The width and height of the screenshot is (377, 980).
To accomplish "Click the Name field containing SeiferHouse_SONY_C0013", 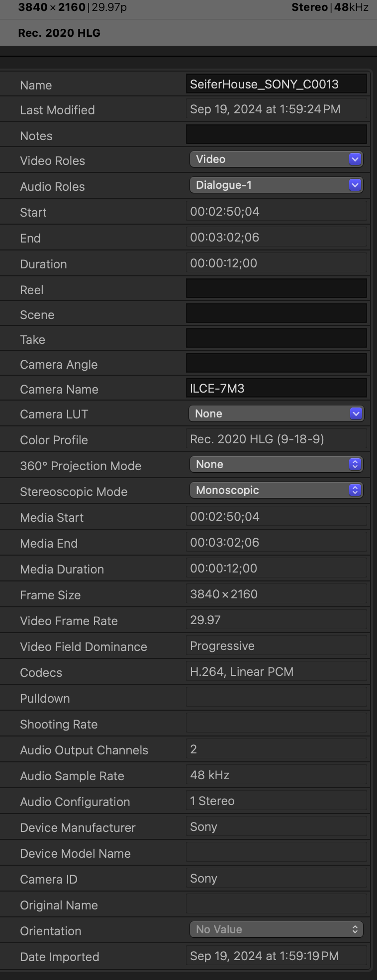I will (276, 84).
